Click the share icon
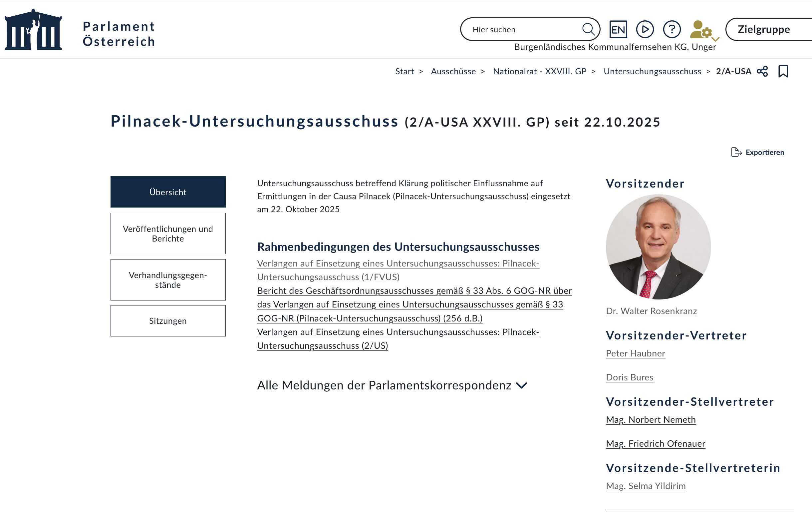Screen dimensions: 812x523 click(762, 71)
